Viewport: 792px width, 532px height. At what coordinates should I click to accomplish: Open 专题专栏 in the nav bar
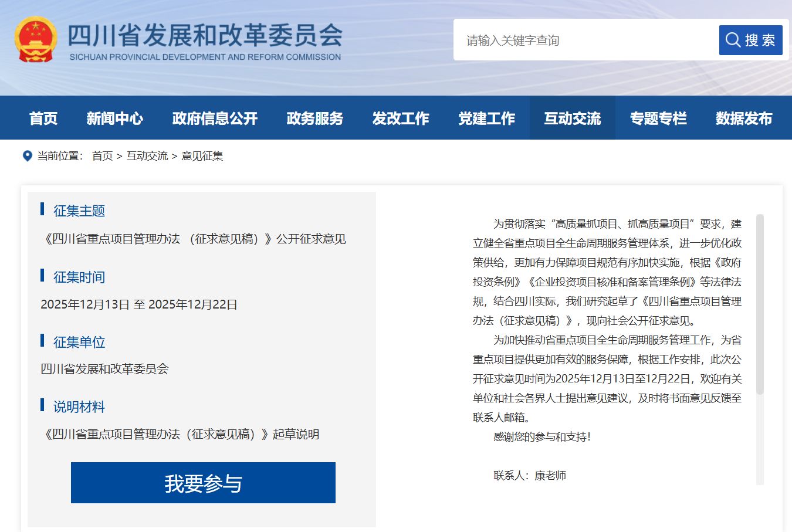pos(658,118)
